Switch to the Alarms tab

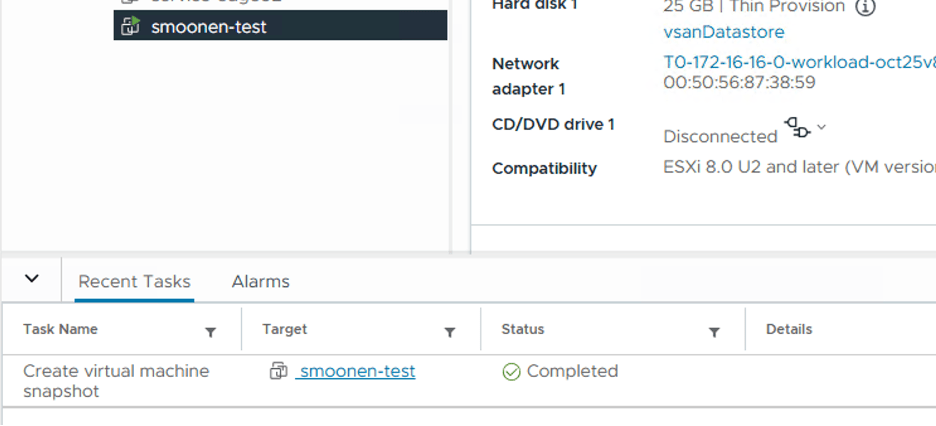pos(260,282)
